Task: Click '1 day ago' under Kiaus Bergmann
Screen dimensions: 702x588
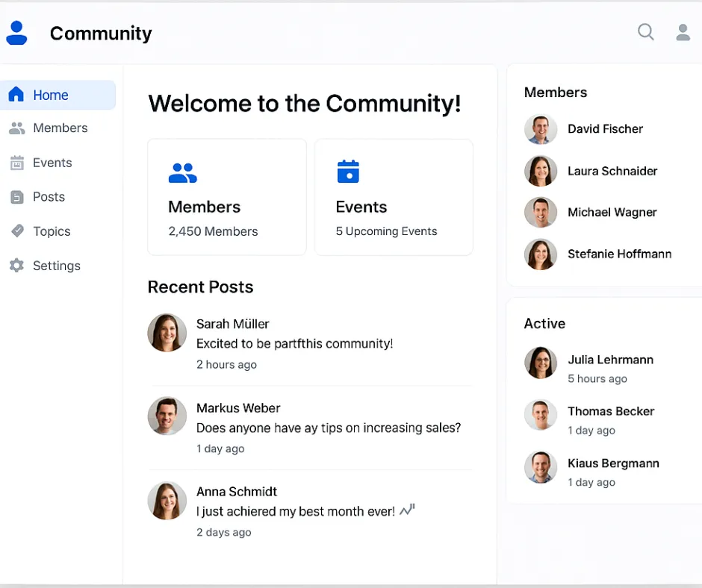Action: point(591,482)
